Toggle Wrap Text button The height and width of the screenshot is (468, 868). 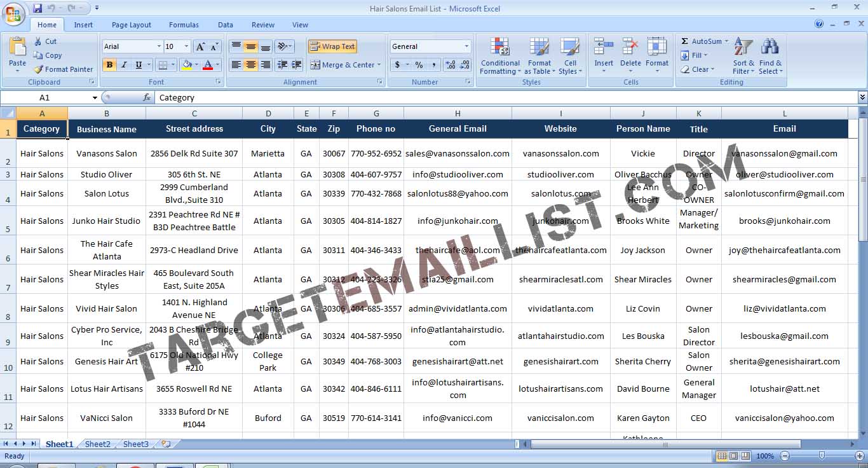[332, 46]
